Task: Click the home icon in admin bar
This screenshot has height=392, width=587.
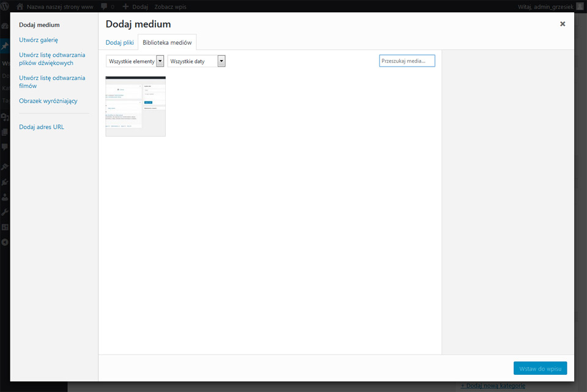Action: tap(20, 6)
